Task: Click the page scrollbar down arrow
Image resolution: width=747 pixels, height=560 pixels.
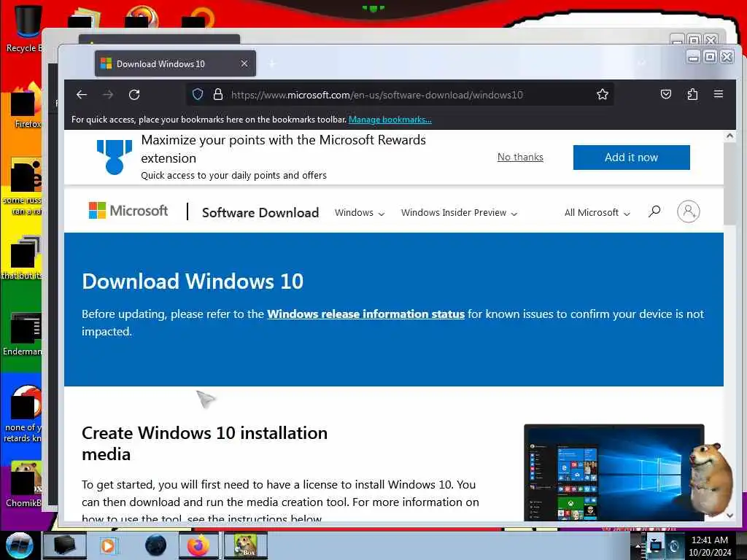Action: 729,516
